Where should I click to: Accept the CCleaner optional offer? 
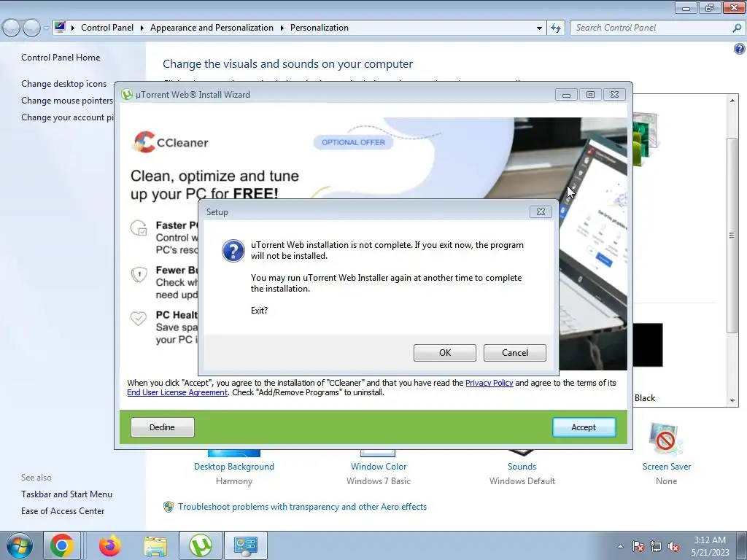[584, 427]
